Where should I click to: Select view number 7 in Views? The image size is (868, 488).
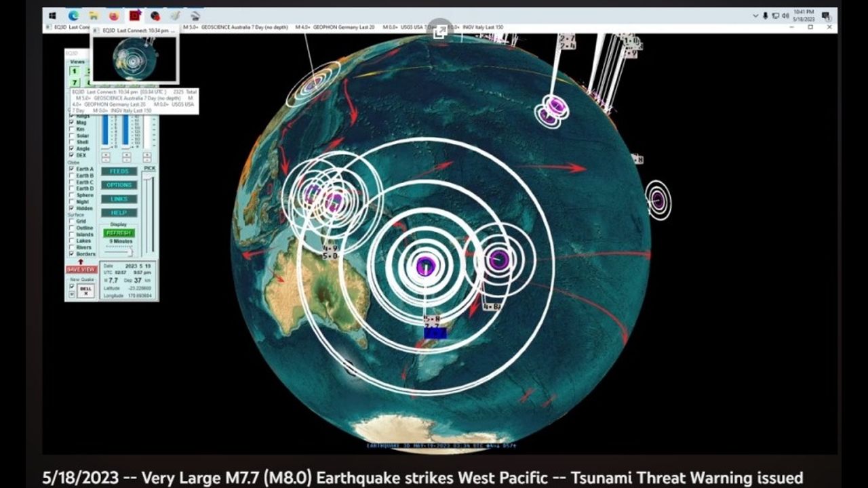tap(75, 82)
